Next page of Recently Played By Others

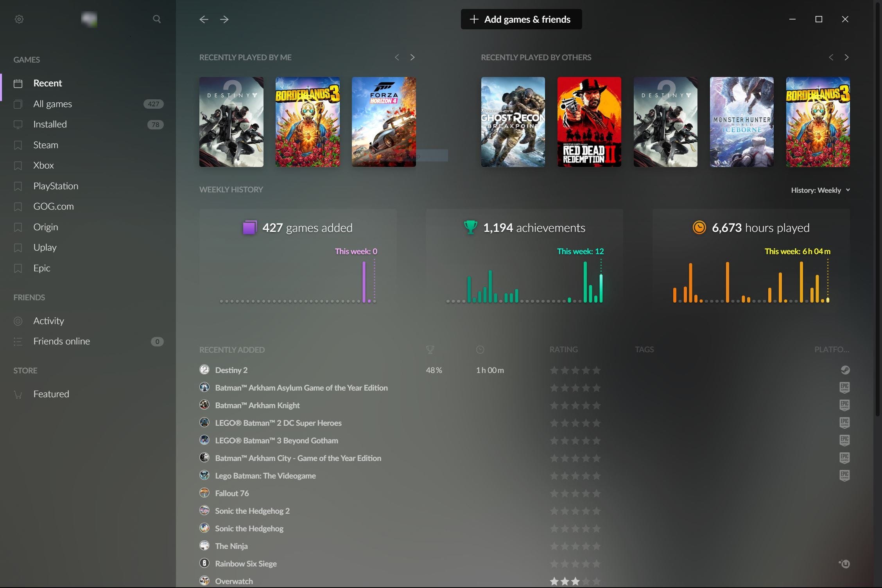pos(846,57)
